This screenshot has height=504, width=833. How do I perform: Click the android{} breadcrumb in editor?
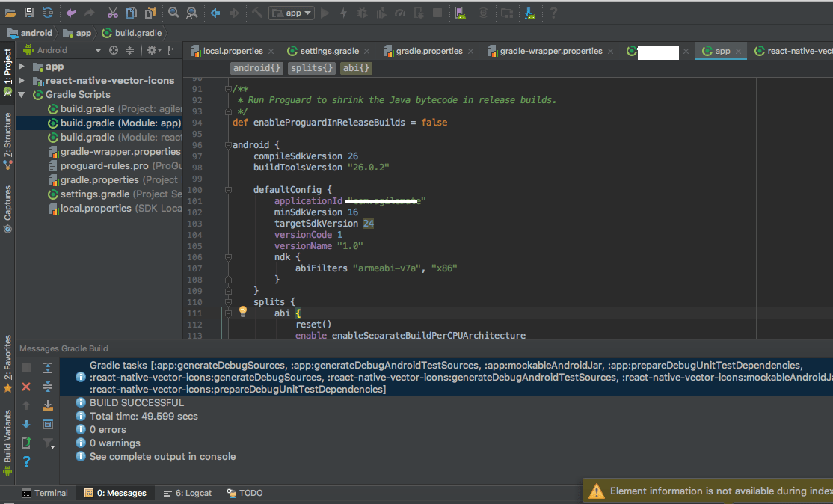coord(256,68)
